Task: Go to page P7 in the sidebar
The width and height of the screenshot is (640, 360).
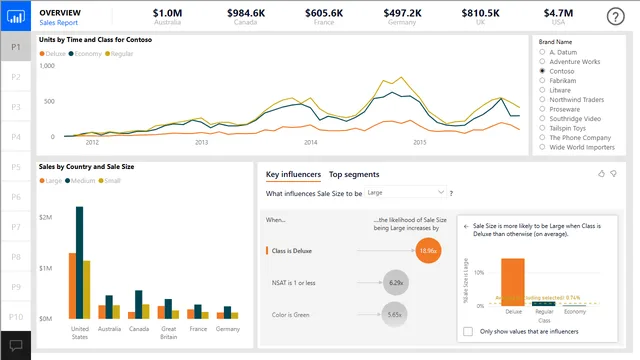Action: click(x=16, y=227)
